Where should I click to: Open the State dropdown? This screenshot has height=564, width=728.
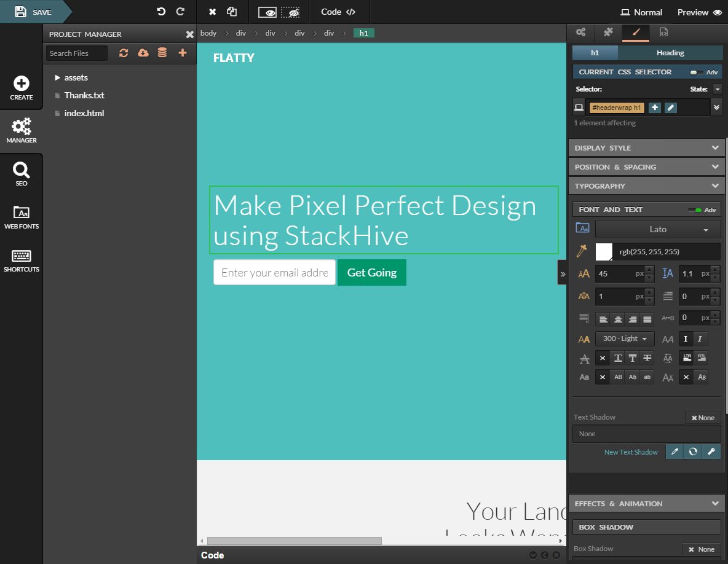click(718, 89)
